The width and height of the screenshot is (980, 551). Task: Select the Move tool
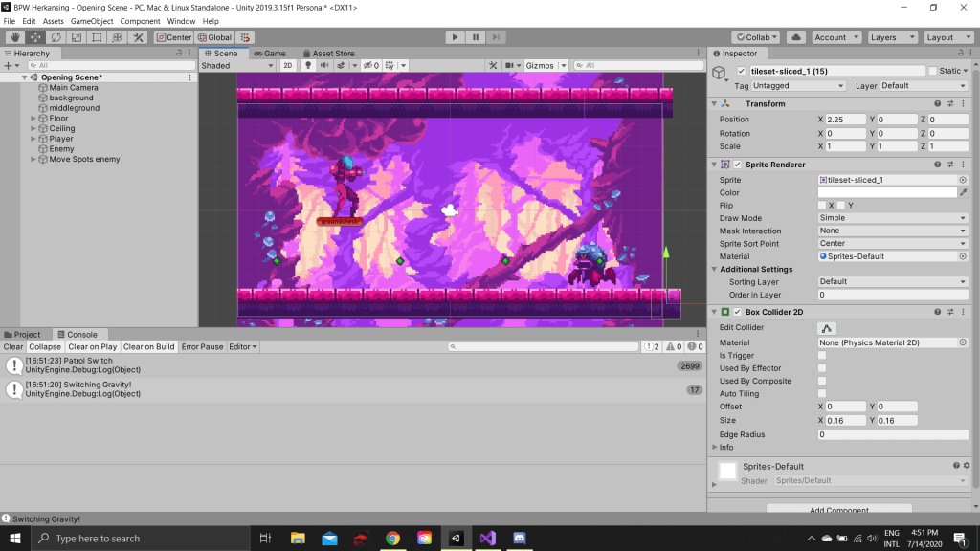coord(34,37)
